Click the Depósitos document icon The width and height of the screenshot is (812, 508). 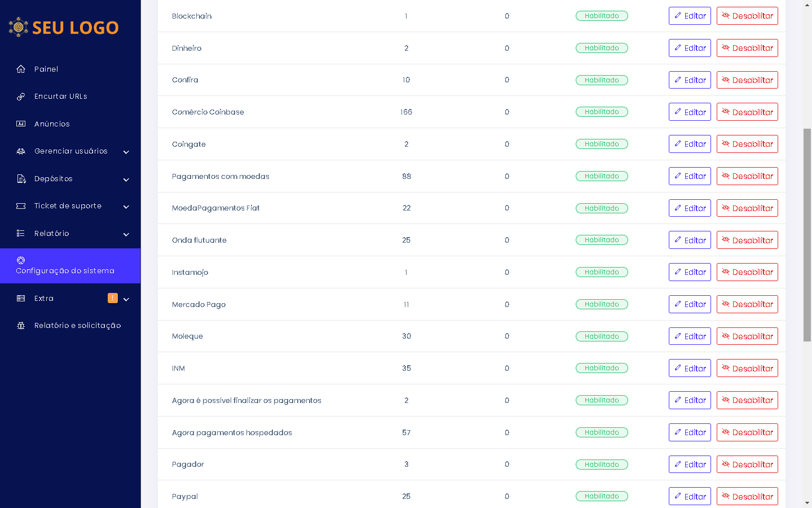21,179
